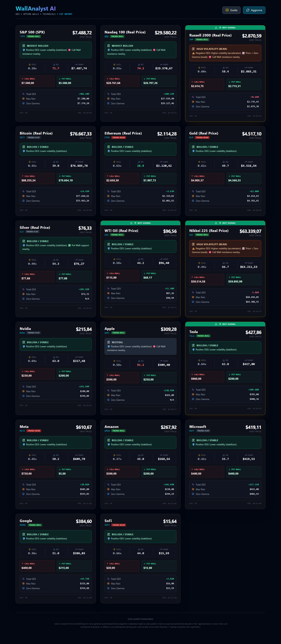Viewport: 281px width, 644px height.
Task: Refresh data with the Aggiorna button
Action: [254, 10]
